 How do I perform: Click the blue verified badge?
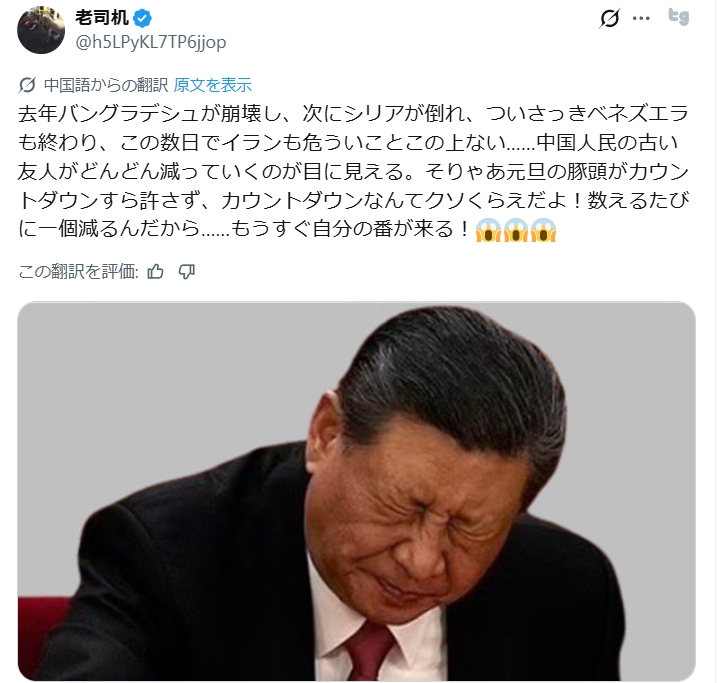(142, 18)
